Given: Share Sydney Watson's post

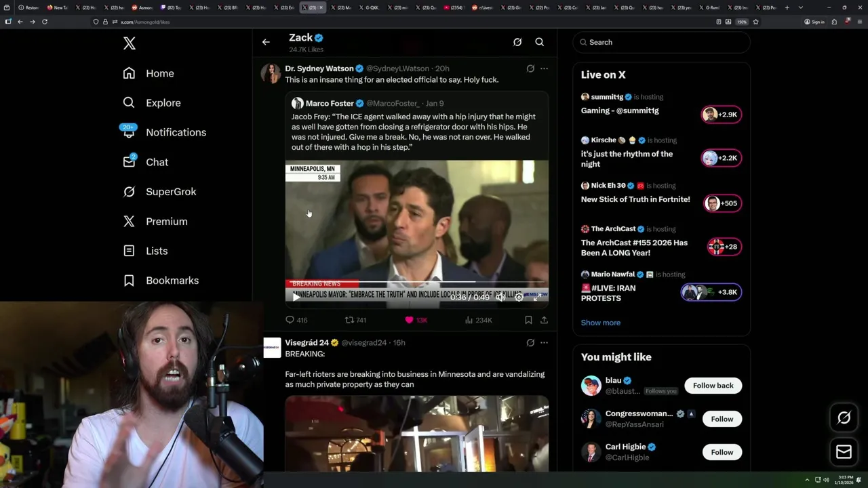Looking at the screenshot, I should click(544, 320).
